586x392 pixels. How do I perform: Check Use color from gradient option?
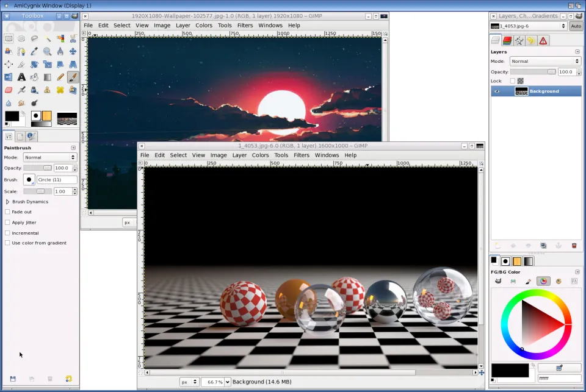[x=7, y=243]
